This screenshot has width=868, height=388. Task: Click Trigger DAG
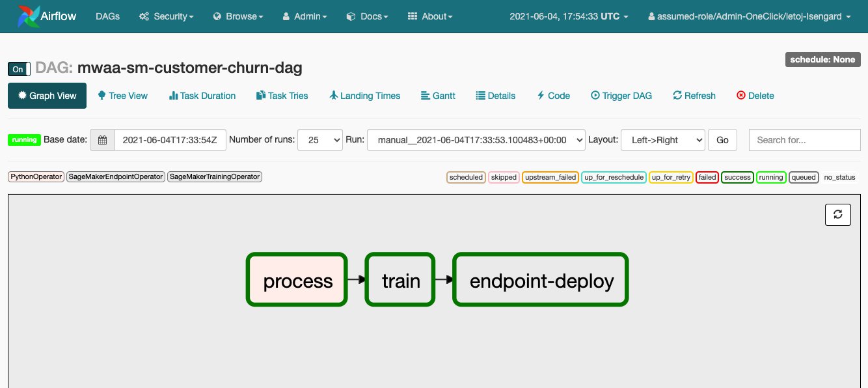[x=621, y=96]
